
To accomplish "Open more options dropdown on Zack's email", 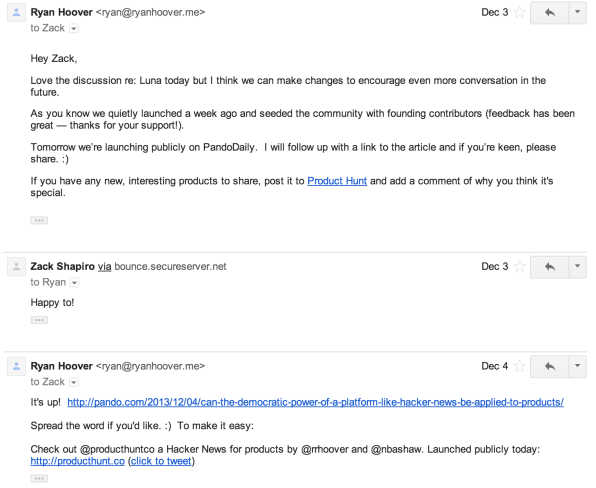I will coord(577,267).
